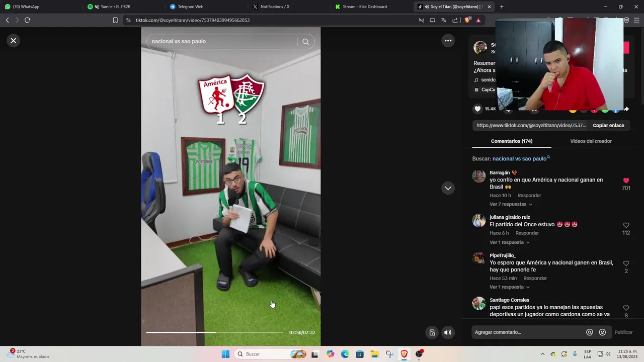Open Santiago Corrales' avatar
This screenshot has width=644, height=362.
[x=479, y=303]
